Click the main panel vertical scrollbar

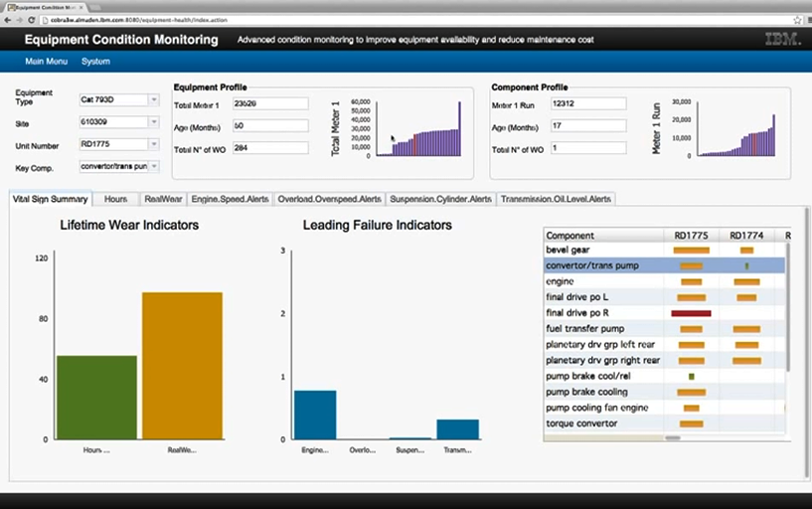[x=807, y=342]
